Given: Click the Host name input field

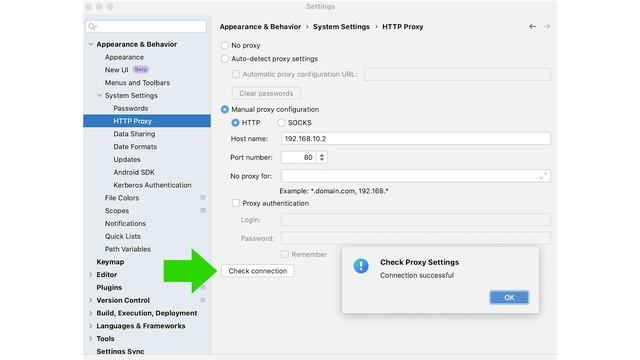Looking at the screenshot, I should click(416, 139).
